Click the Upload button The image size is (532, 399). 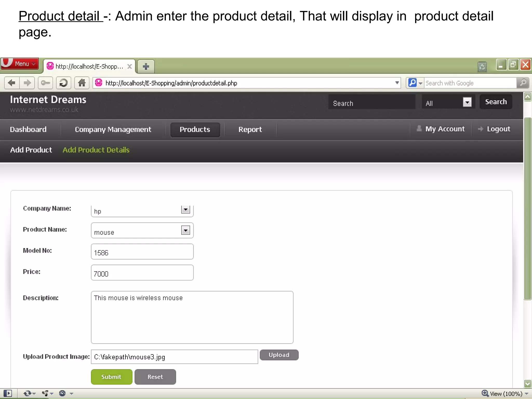point(279,355)
